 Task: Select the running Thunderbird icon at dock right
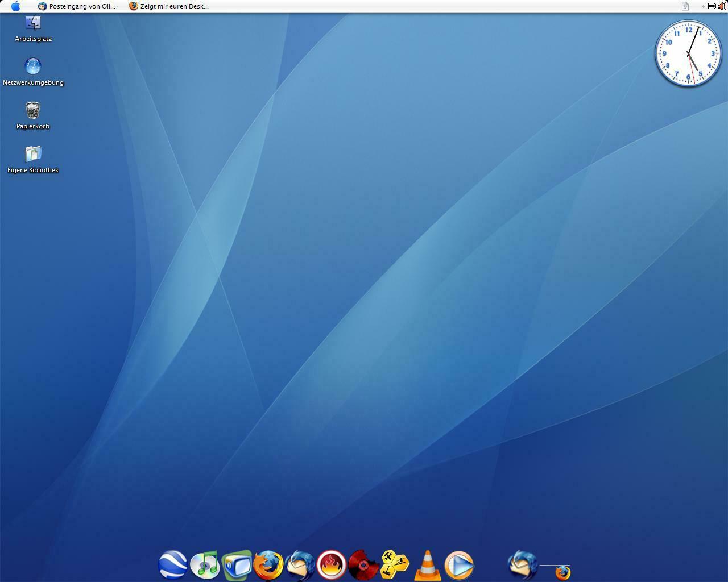point(522,565)
